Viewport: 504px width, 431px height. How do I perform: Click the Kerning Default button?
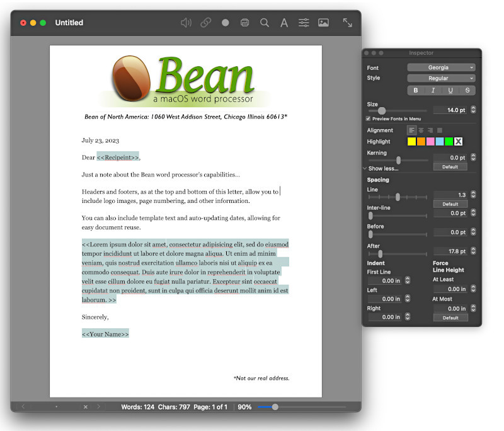(450, 167)
